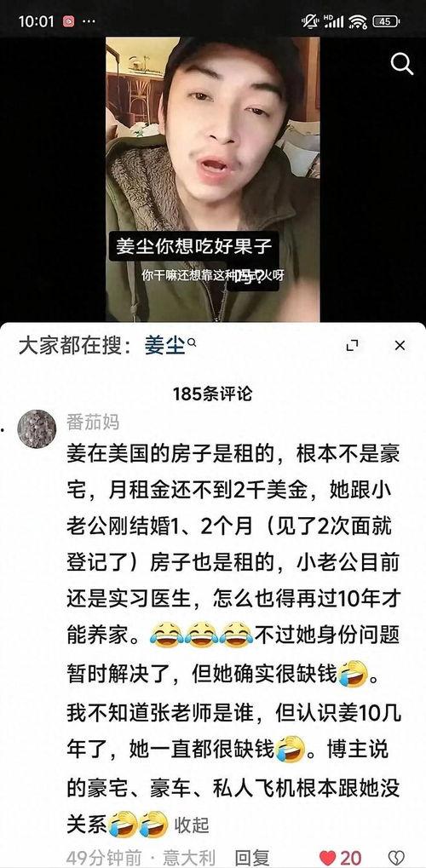
Task: Expand comments panel to full screen
Action: [352, 346]
